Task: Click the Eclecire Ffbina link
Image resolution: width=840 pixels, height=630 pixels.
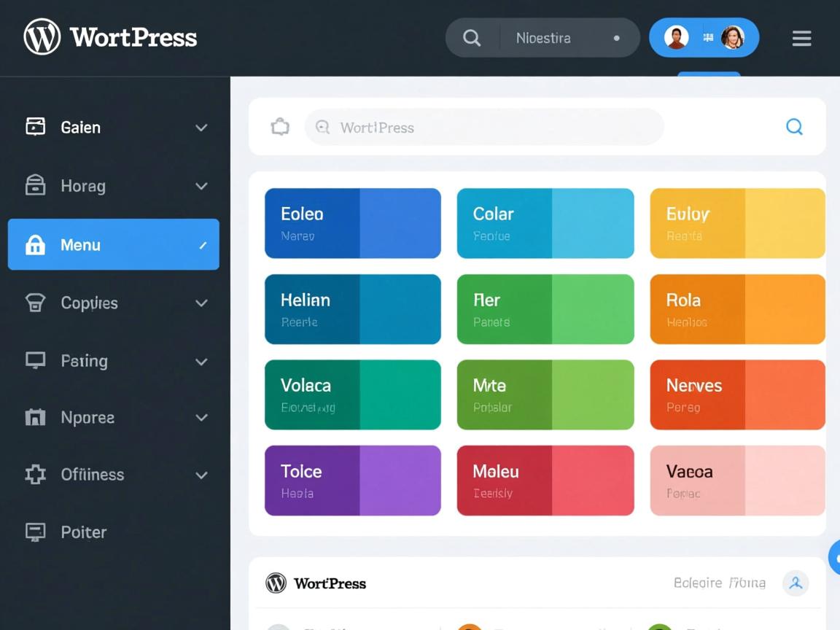Action: coord(719,583)
